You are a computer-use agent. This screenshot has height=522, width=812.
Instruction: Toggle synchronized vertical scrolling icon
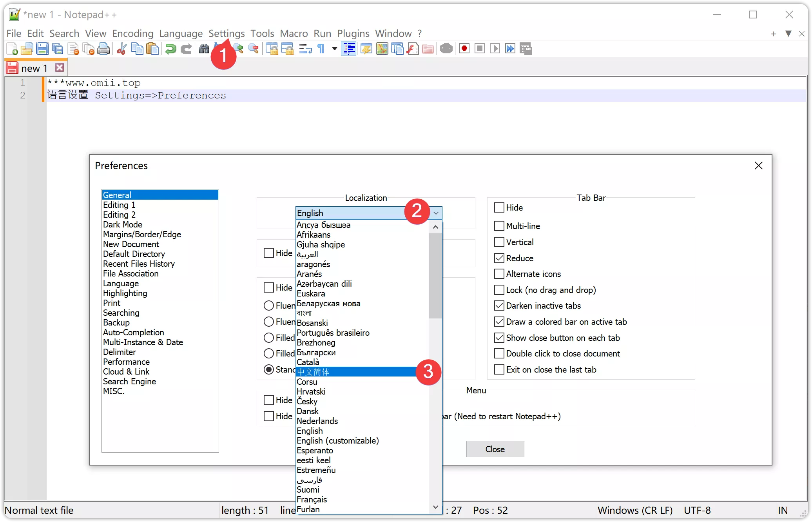pyautogui.click(x=272, y=49)
